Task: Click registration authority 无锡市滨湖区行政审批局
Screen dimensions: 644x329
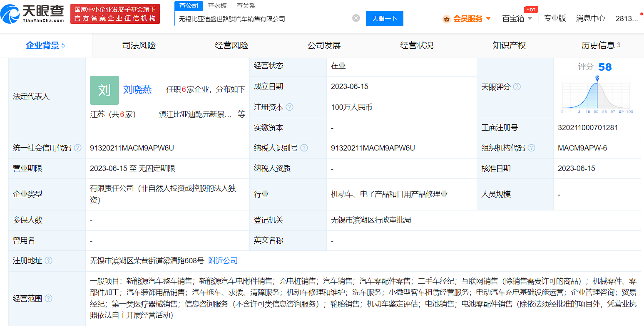Action: 371,220
